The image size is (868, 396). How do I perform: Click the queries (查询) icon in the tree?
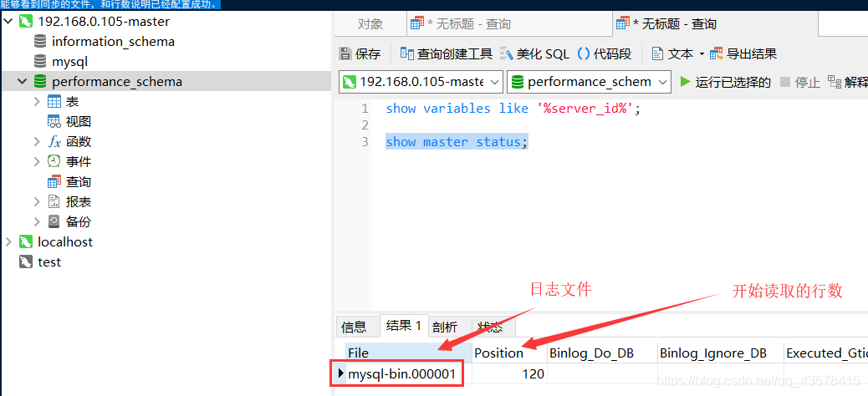pos(54,181)
